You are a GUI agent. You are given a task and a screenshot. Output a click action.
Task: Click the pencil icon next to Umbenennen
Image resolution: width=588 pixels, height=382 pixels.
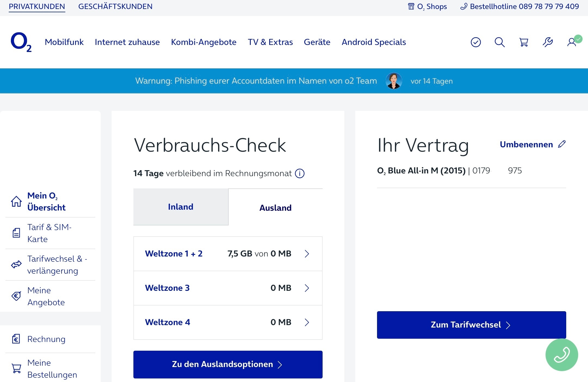click(562, 144)
